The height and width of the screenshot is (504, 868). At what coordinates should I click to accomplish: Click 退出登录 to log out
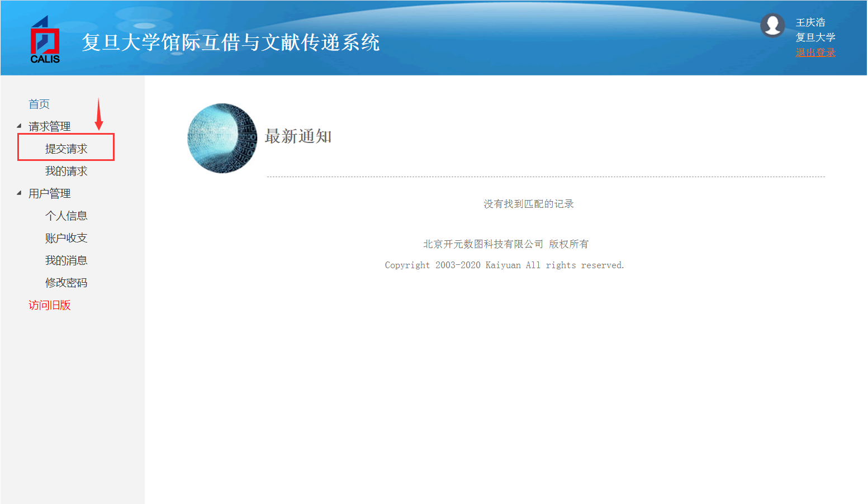pyautogui.click(x=815, y=53)
